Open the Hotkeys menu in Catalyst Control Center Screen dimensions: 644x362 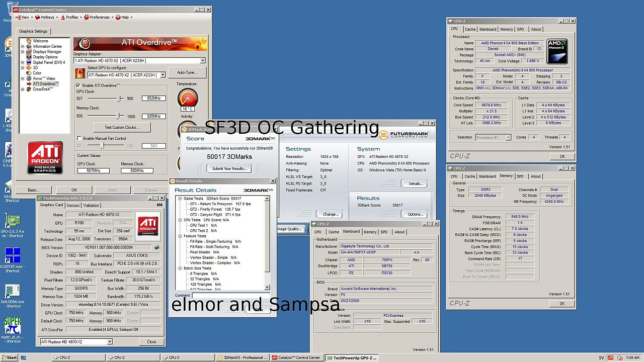point(46,17)
